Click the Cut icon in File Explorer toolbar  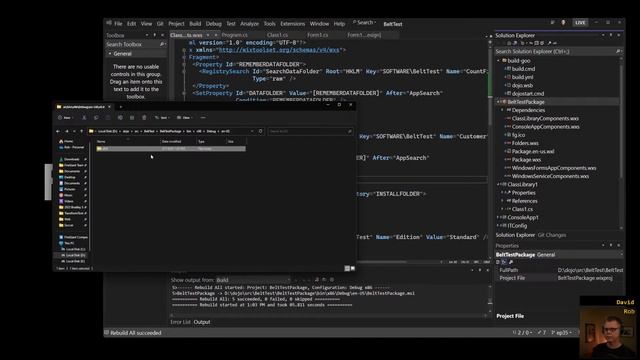coord(84,118)
